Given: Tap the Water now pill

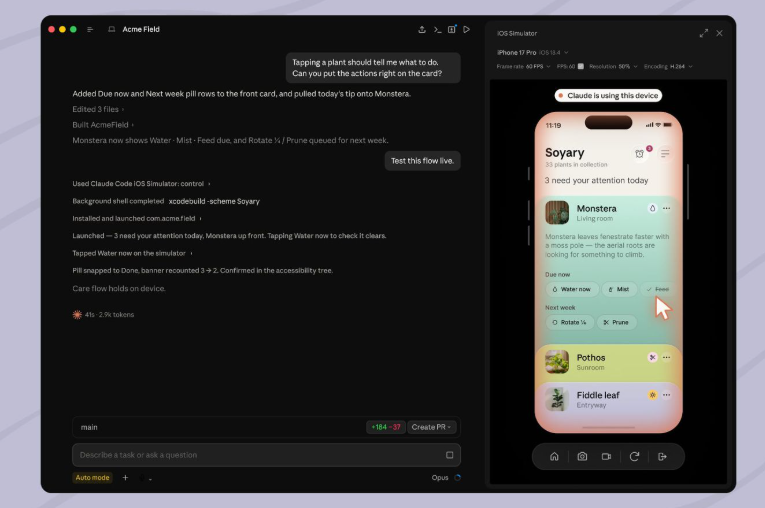Looking at the screenshot, I should (x=571, y=289).
